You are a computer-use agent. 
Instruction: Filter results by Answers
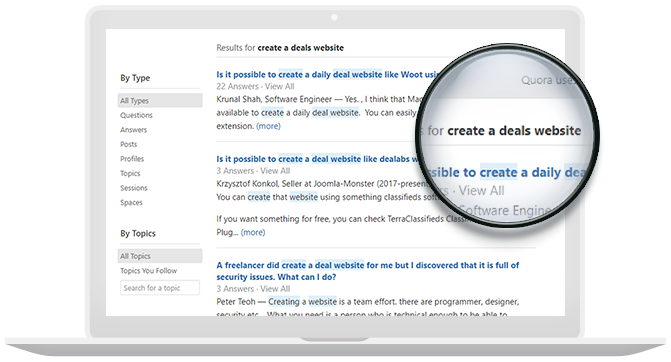click(x=134, y=130)
